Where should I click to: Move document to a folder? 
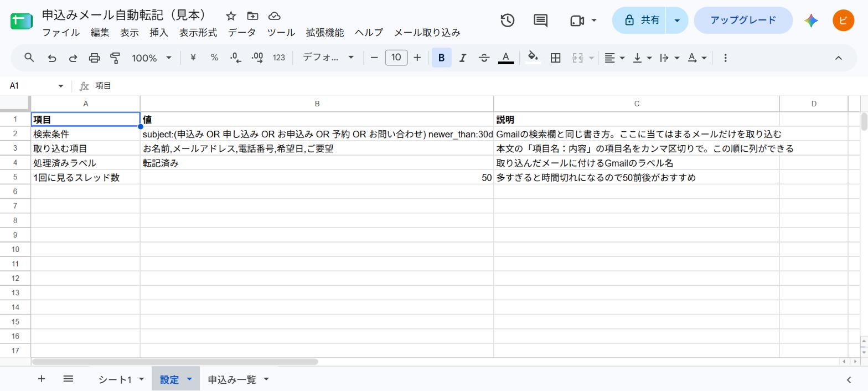(252, 16)
